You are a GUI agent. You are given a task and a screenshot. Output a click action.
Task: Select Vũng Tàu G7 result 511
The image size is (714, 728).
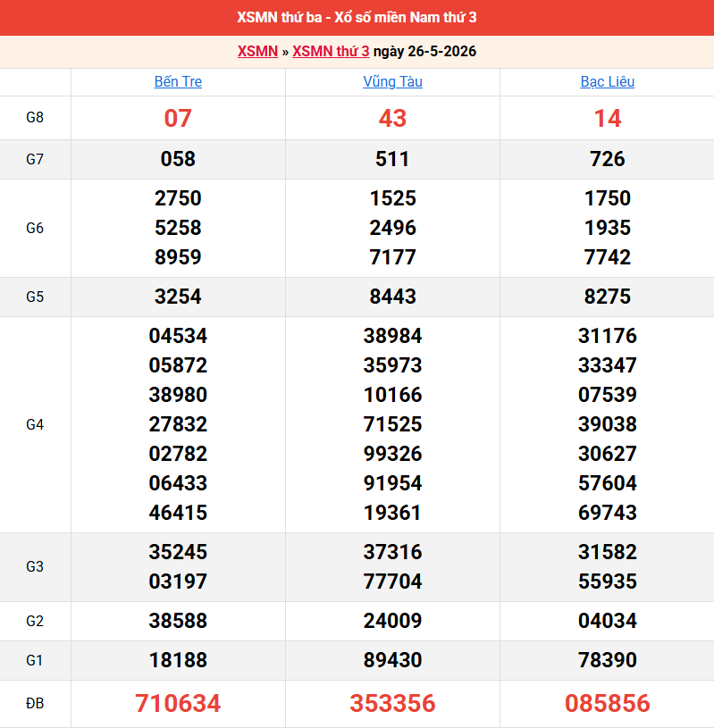[392, 159]
